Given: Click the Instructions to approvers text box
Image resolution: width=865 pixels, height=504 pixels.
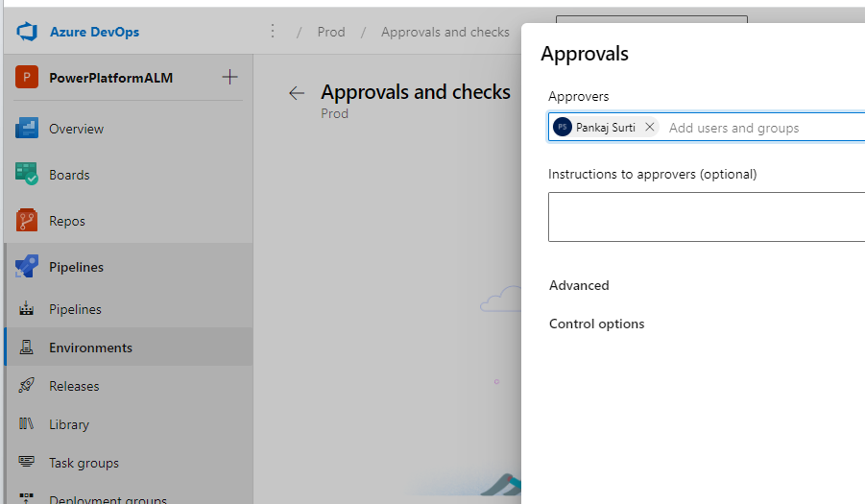Looking at the screenshot, I should coord(706,217).
